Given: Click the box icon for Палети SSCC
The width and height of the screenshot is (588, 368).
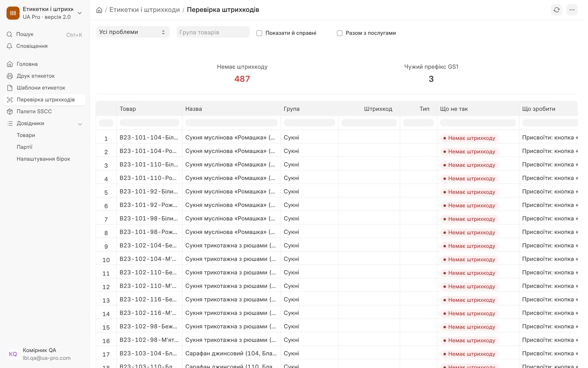Looking at the screenshot, I should (x=10, y=112).
